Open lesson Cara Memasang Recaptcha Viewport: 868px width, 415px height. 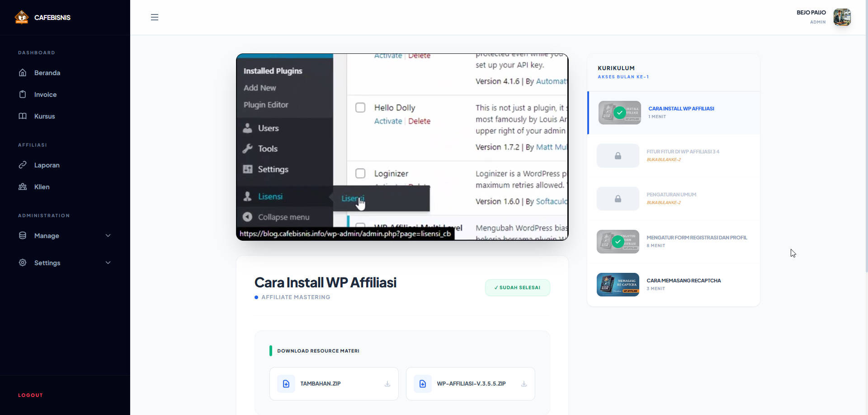tap(684, 281)
